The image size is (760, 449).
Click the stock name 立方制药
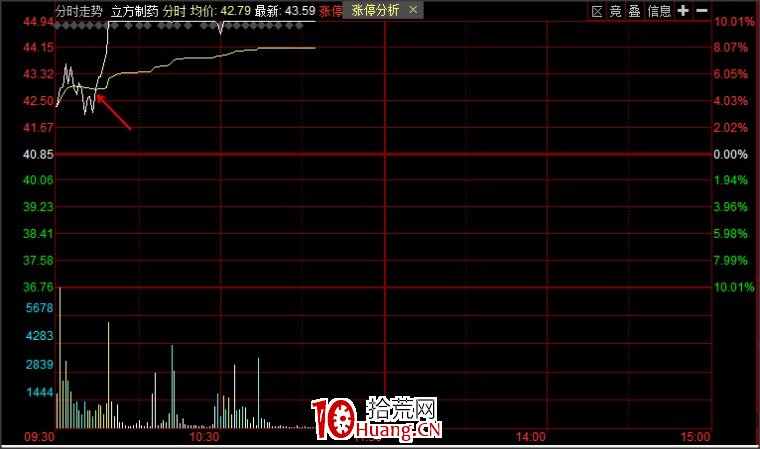tap(134, 11)
